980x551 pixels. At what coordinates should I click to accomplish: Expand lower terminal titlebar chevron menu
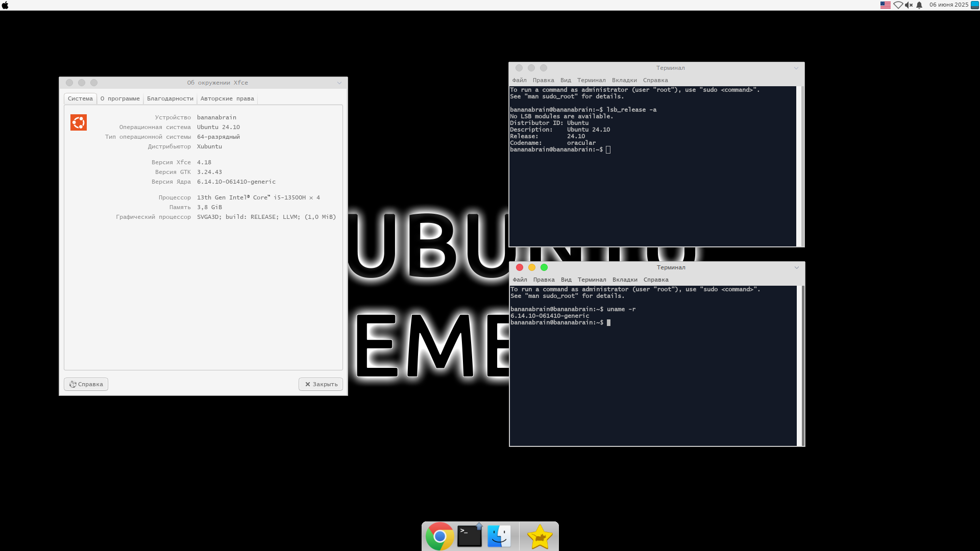797,267
